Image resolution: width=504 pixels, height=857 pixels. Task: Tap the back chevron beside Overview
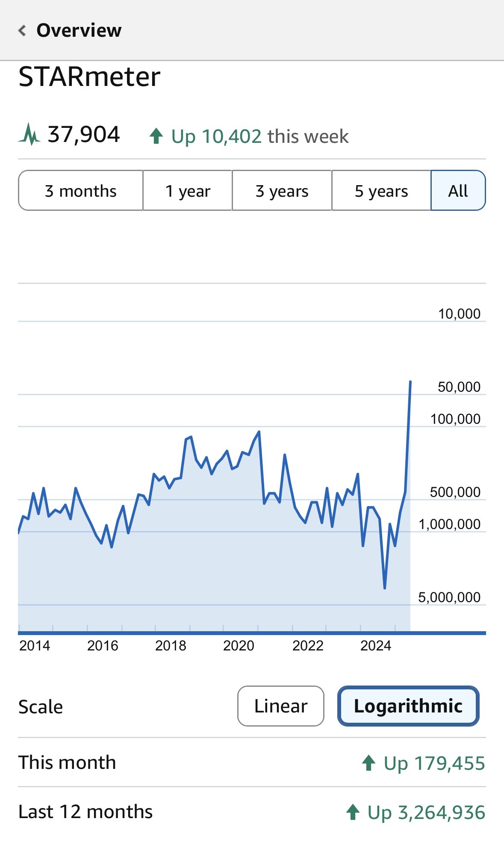click(x=22, y=31)
